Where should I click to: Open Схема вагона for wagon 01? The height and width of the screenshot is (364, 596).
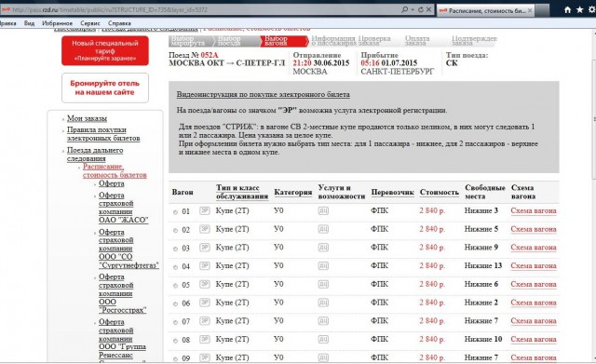[534, 210]
